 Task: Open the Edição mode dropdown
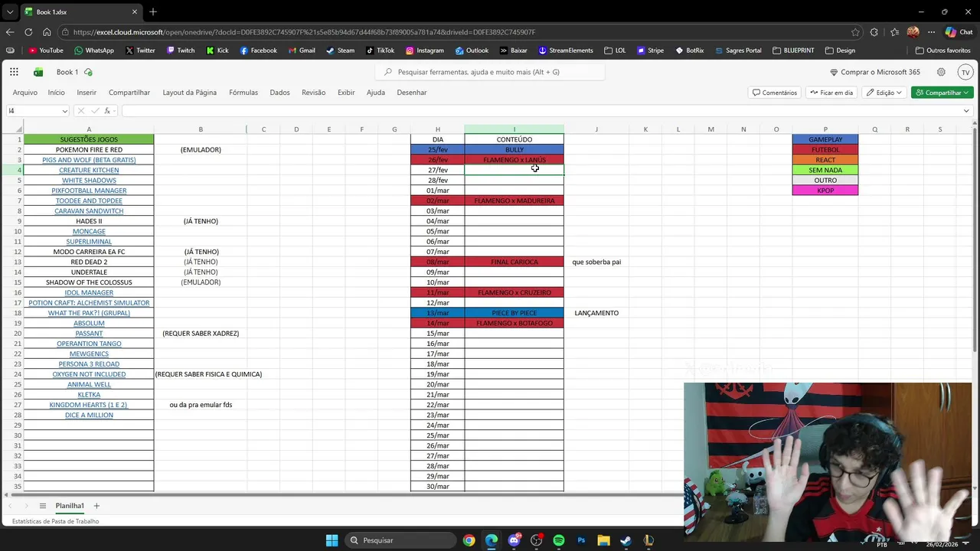tap(884, 93)
